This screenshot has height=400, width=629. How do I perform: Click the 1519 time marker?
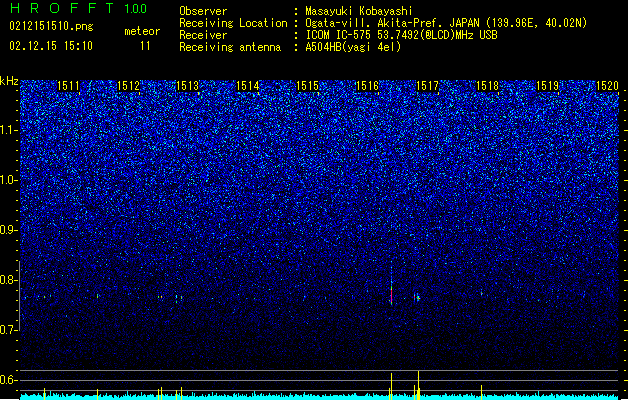547,85
